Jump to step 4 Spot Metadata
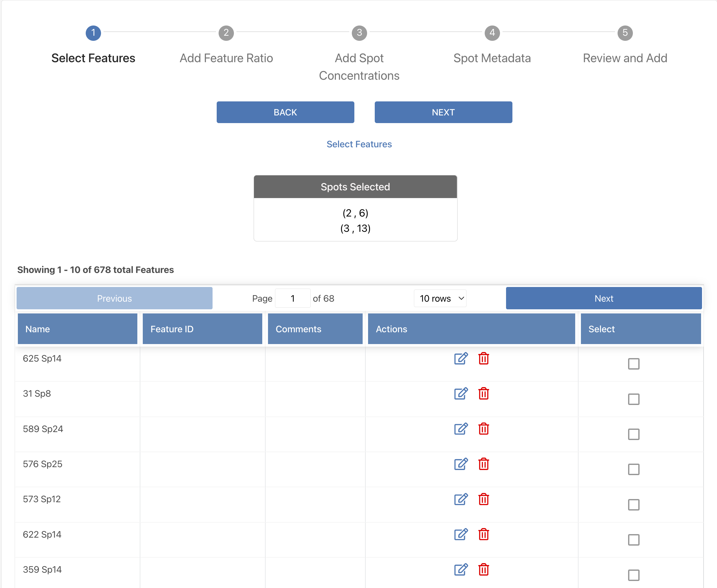The width and height of the screenshot is (717, 588). click(492, 33)
